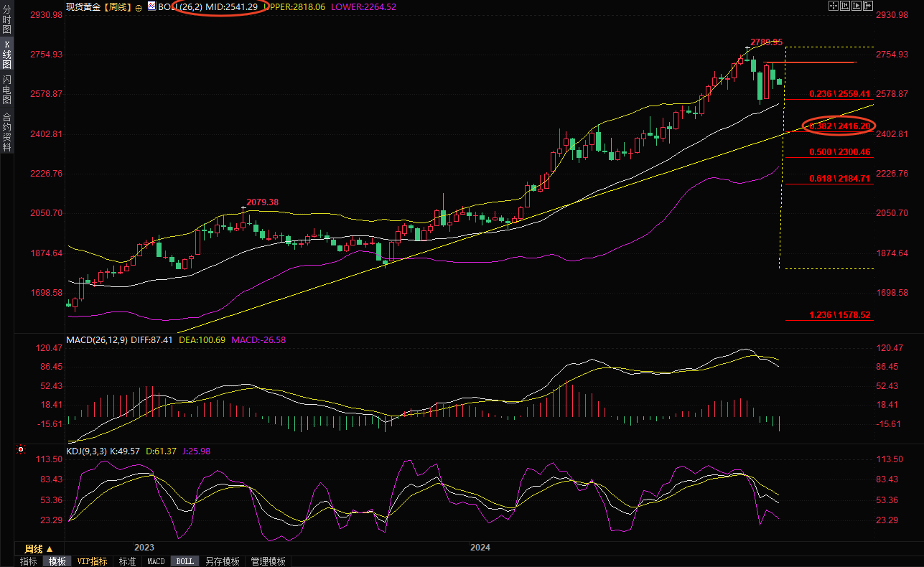Select the K线图 sidebar tab
The width and height of the screenshot is (924, 567).
point(6,55)
